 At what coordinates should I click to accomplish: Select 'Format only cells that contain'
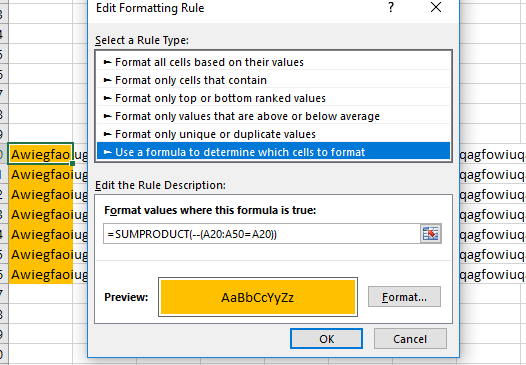[273, 80]
